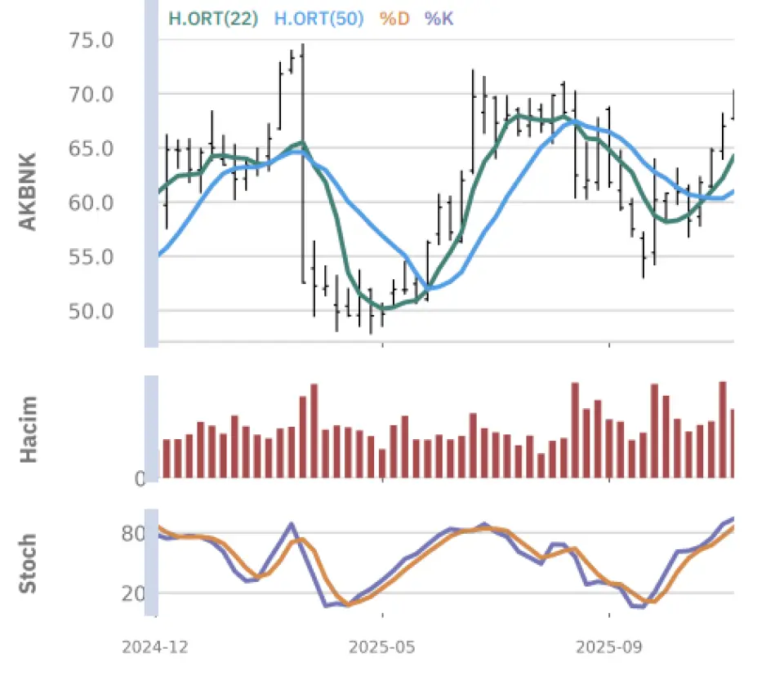Click the blue handle beside Hacim panel

click(151, 426)
